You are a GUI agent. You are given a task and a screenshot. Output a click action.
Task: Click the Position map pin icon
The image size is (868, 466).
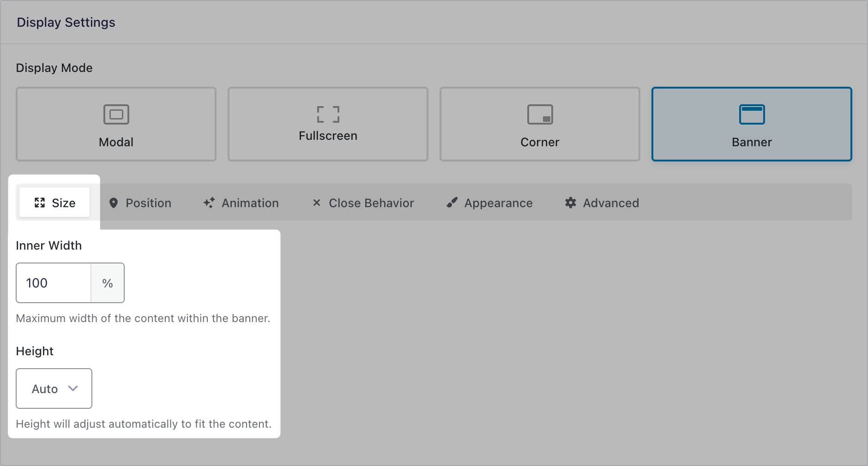pyautogui.click(x=114, y=203)
